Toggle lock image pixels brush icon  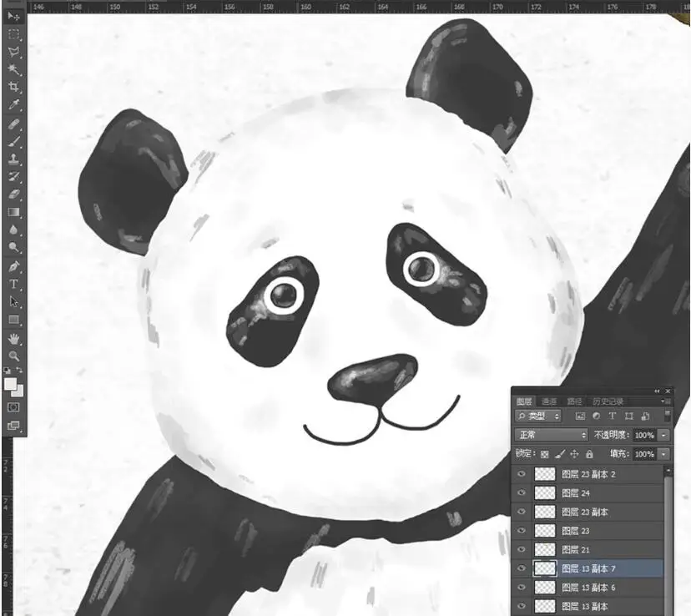[560, 454]
